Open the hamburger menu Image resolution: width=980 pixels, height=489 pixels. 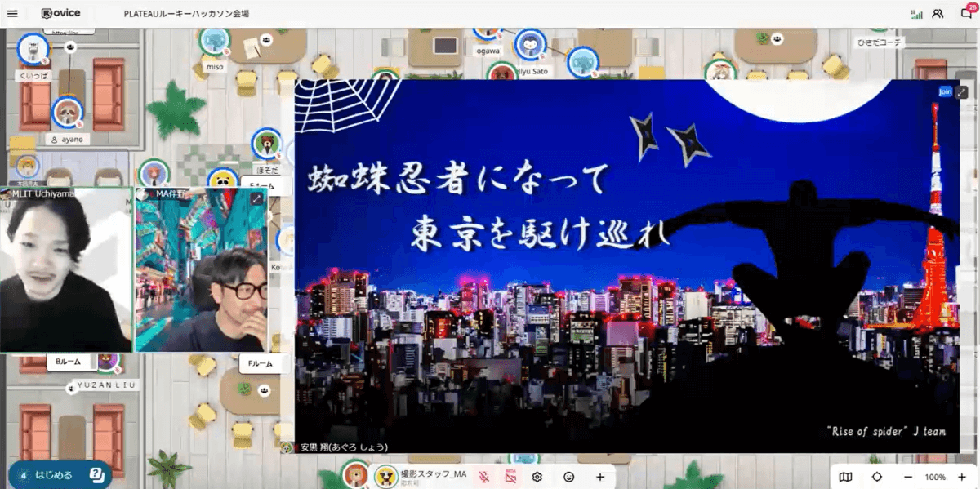pos(11,14)
